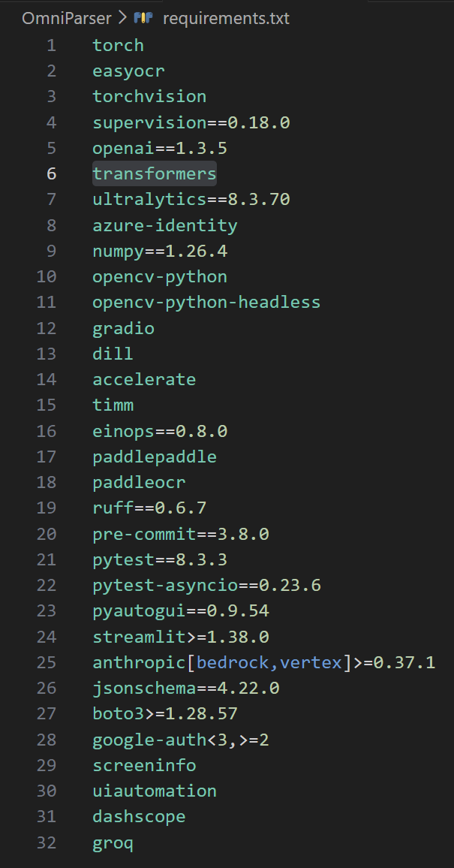Screen dimensions: 454x868
Task: Click the torch package on line 1
Action: (x=118, y=45)
